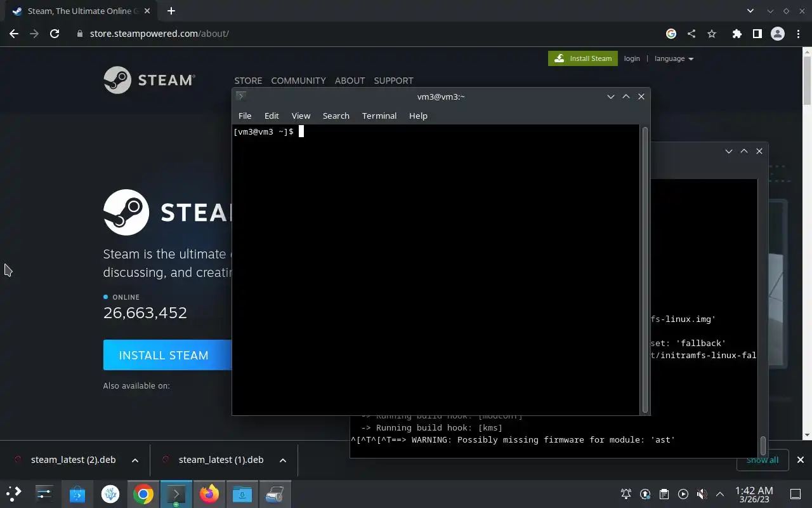The width and height of the screenshot is (812, 508).
Task: Click Show all downloads button
Action: pos(762,460)
